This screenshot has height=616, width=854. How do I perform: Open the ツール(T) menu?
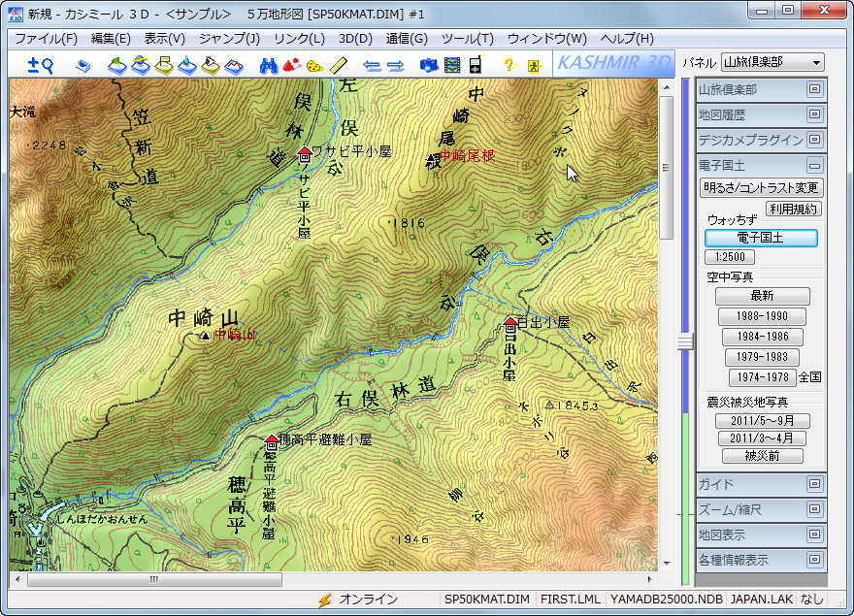click(x=468, y=39)
